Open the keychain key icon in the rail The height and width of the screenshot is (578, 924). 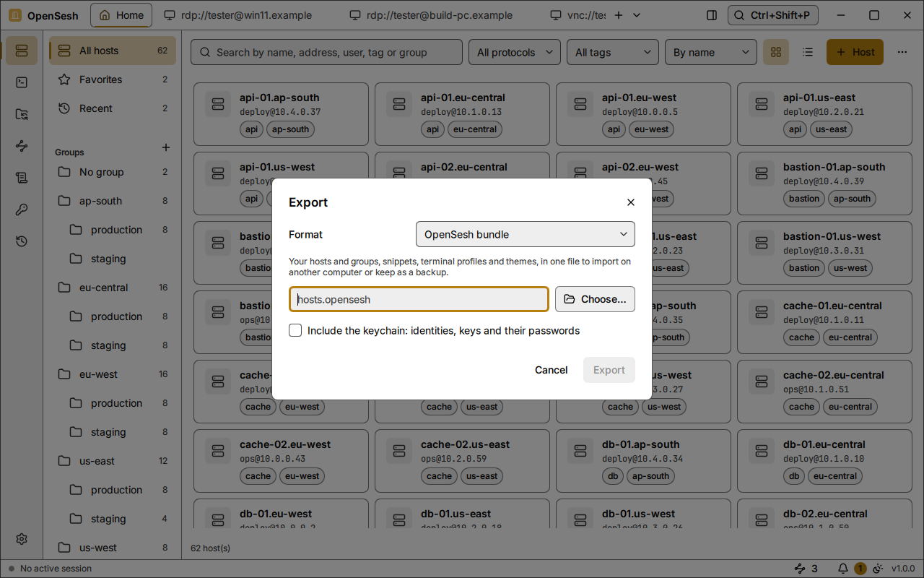(x=21, y=210)
